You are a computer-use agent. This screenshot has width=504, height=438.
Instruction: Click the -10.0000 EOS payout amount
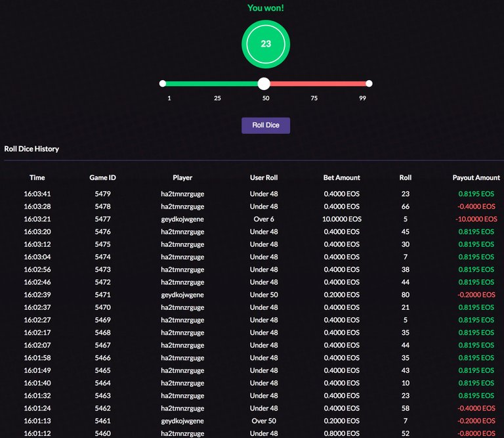coord(476,219)
